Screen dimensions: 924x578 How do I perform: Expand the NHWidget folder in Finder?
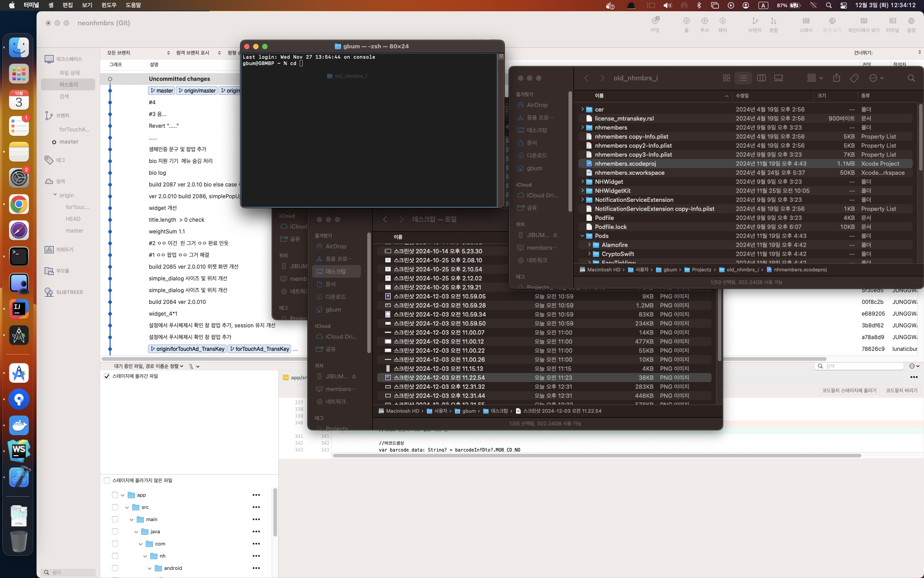point(582,182)
